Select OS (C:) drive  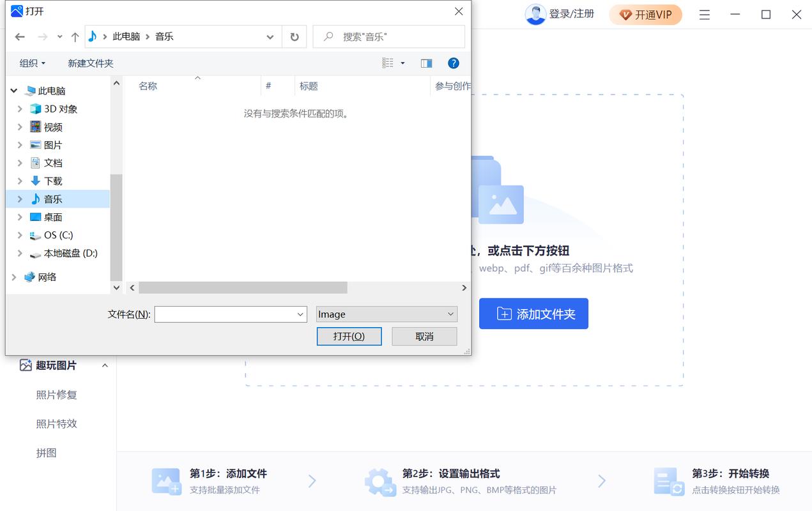click(x=58, y=235)
